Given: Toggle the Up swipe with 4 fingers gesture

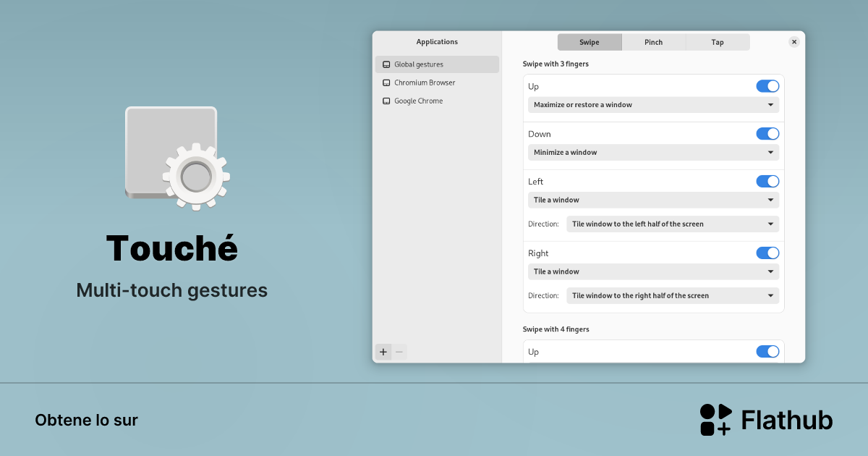Looking at the screenshot, I should tap(767, 351).
